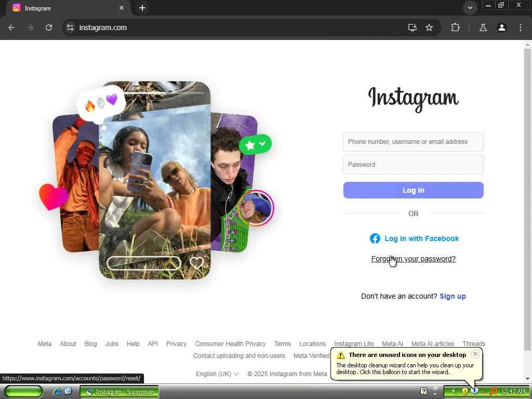Open a new tab with the plus button

coord(142,8)
